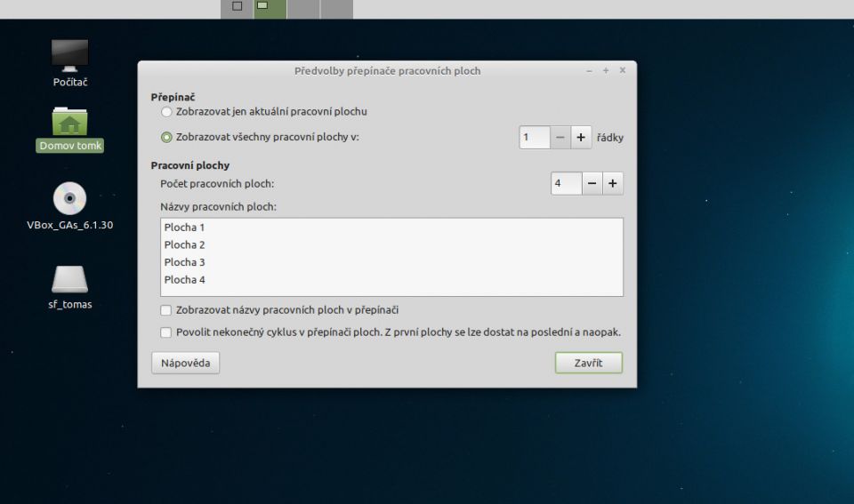Click the Zavřít button
The height and width of the screenshot is (504, 854).
pyautogui.click(x=588, y=363)
